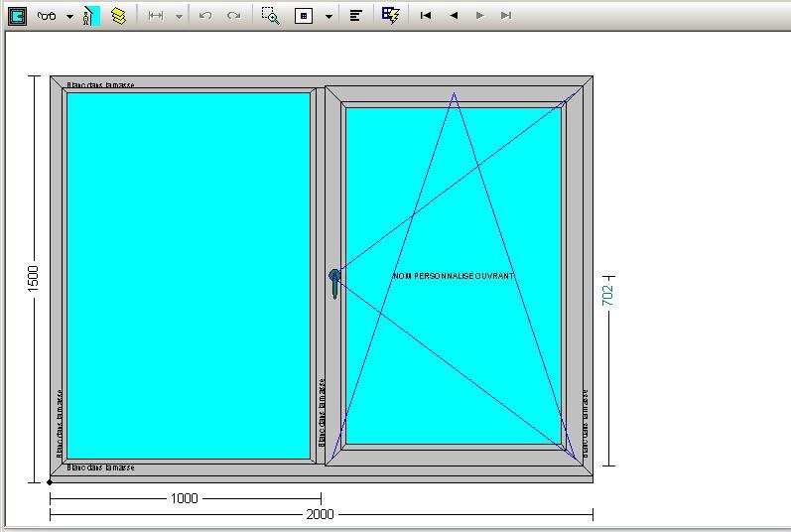Select the 2000 total width dimension
Screen dimensions: 791x532
pyautogui.click(x=320, y=514)
